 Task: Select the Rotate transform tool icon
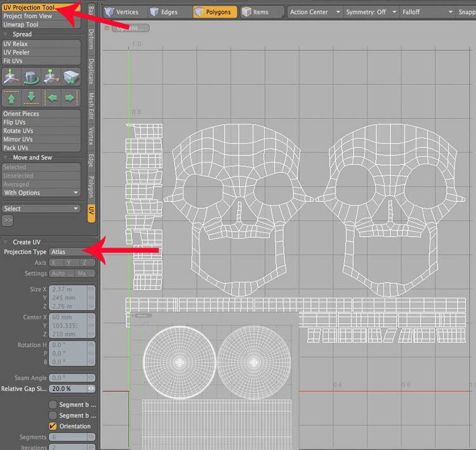pos(31,77)
